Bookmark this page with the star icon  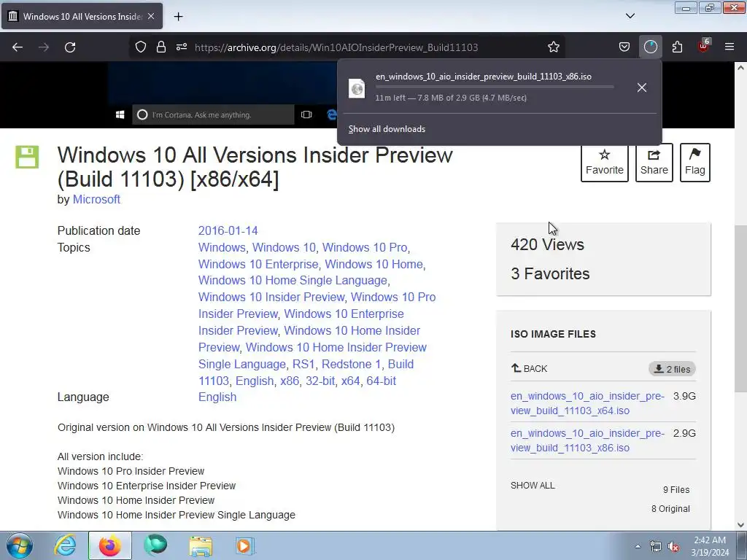pos(553,47)
